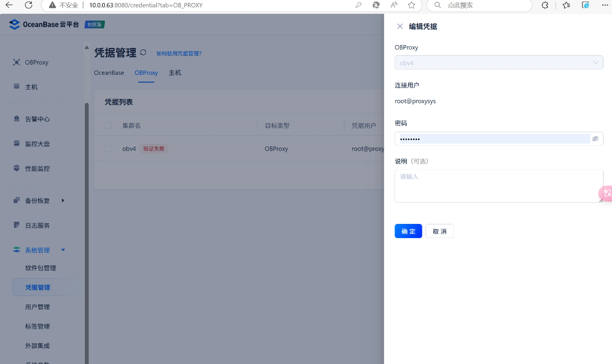
Task: Add page to favorites with star icon
Action: [x=411, y=5]
